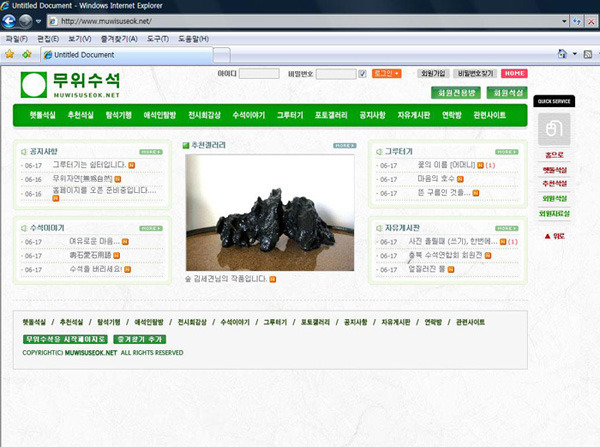Click the black suiseki stone gallery photo
Screen dimensions: 600x447
coord(270,212)
